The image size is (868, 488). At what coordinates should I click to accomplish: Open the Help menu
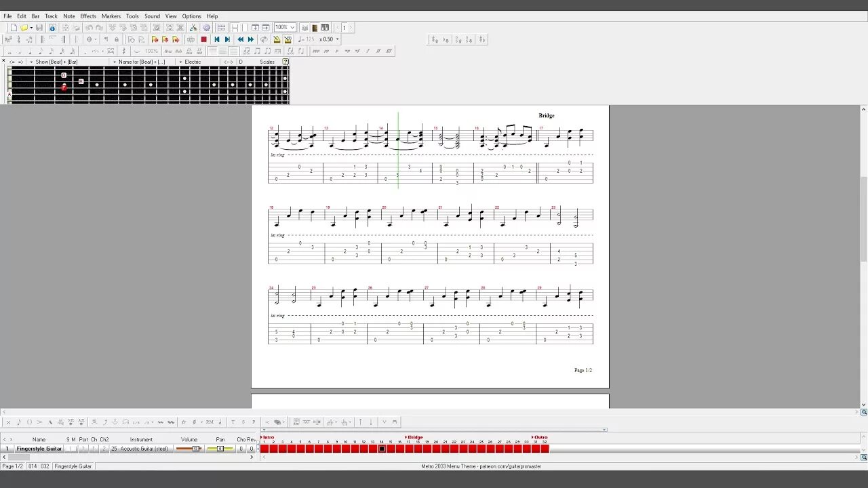tap(212, 16)
